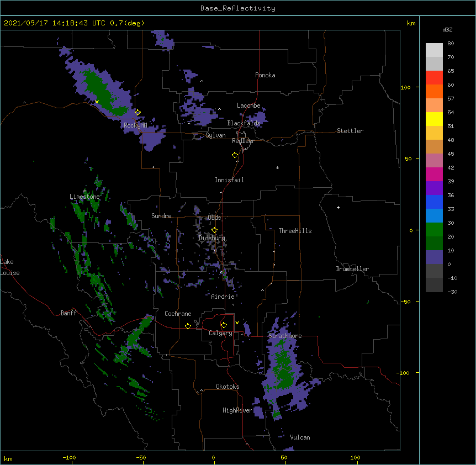Pick the slate purple 10 dBZ legend color

[434, 257]
